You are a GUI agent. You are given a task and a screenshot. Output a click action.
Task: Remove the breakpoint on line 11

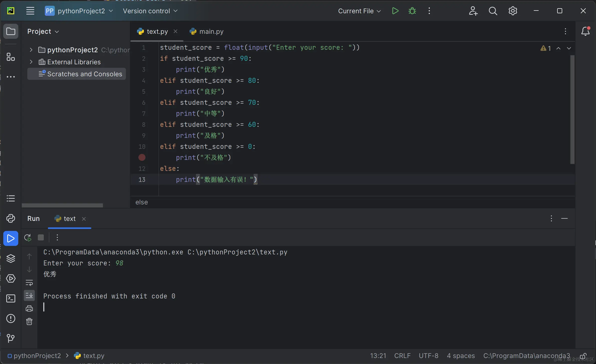tap(142, 157)
